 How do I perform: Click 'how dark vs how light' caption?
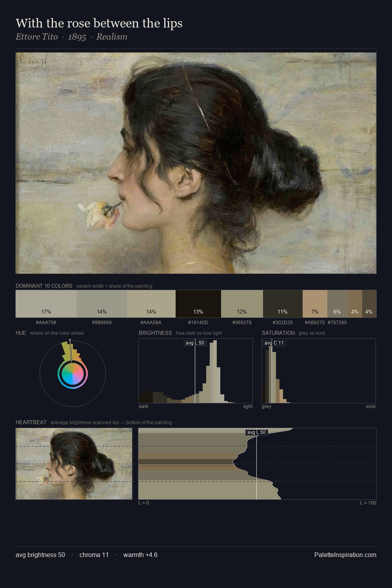tap(199, 333)
